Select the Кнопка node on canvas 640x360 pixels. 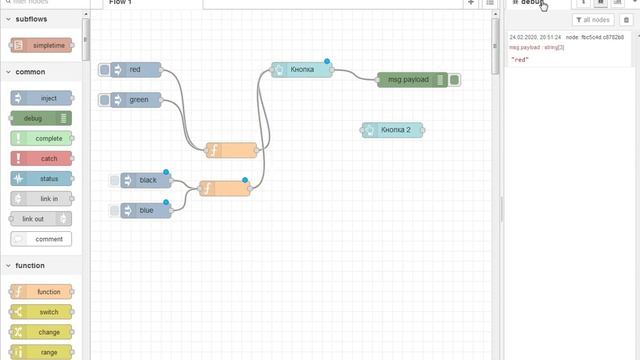click(x=302, y=69)
